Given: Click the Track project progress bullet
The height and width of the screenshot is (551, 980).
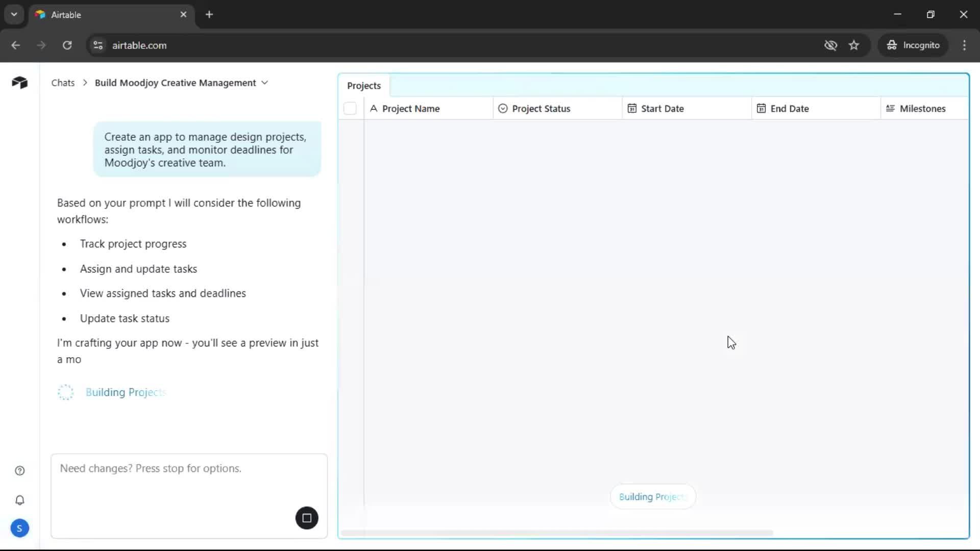Looking at the screenshot, I should [133, 244].
